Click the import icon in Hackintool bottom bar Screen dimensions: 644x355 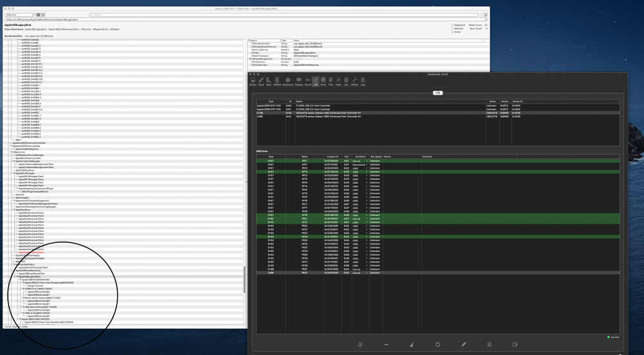[x=489, y=344]
